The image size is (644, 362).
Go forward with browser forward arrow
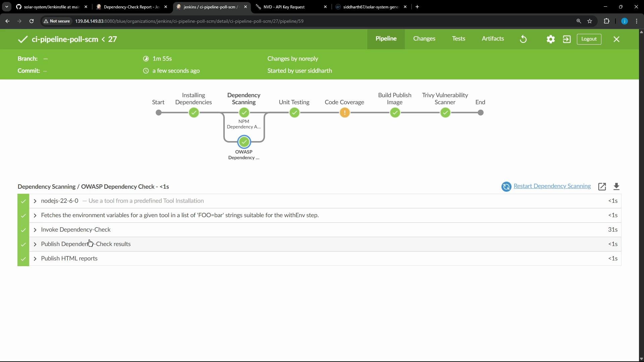coord(19,21)
